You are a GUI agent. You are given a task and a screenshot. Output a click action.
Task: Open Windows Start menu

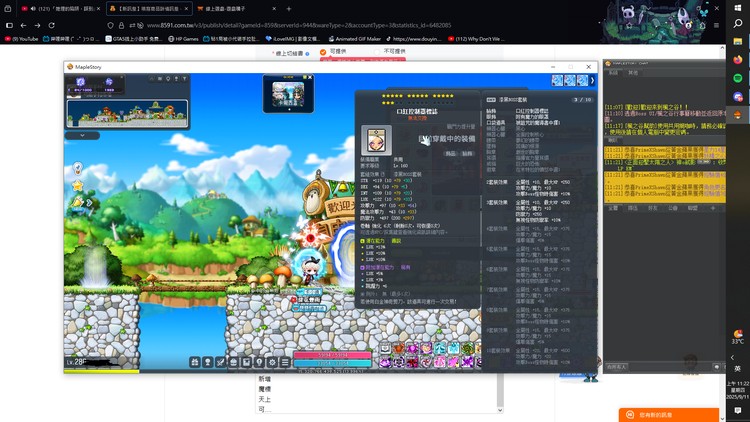tap(738, 8)
